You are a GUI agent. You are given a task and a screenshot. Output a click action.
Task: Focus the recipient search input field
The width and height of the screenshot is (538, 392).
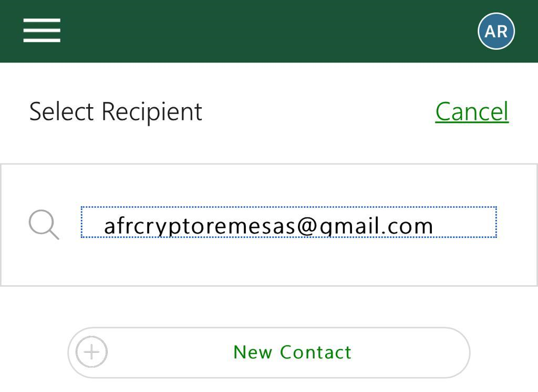tap(288, 223)
